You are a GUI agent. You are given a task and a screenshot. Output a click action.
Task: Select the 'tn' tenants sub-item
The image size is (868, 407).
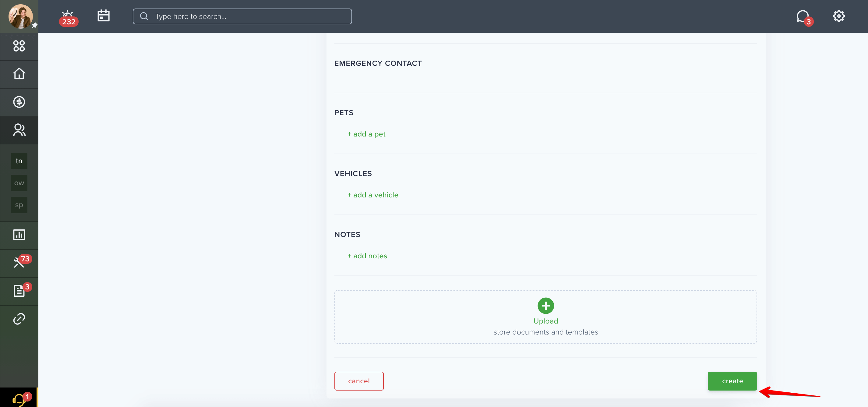coord(19,161)
